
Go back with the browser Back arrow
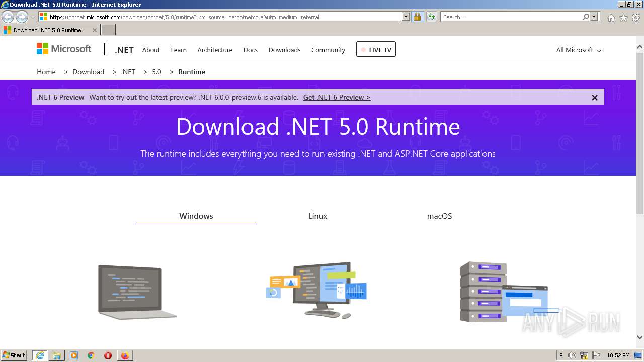coord(8,17)
